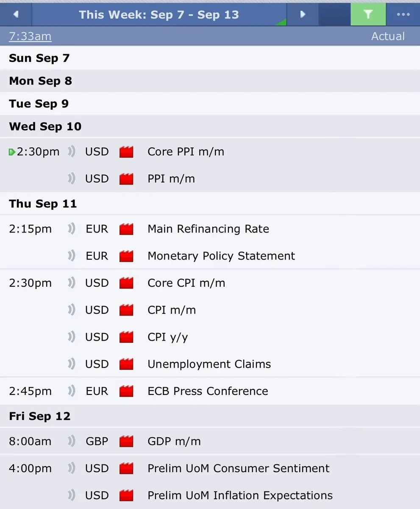
Task: Toggle sound alert for Prelim UoM Consumer Sentiment
Action: [x=72, y=468]
